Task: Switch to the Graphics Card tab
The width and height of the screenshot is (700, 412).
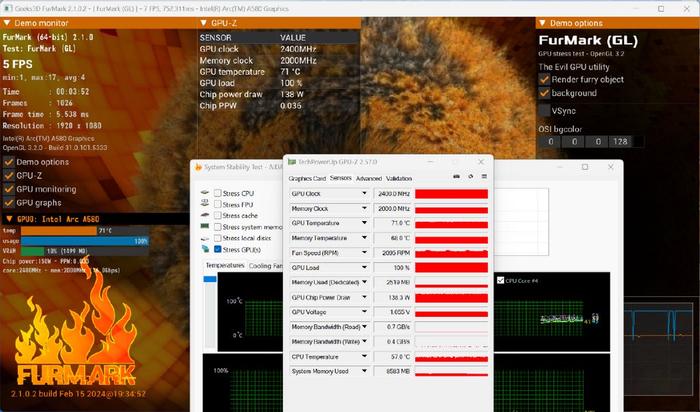Action: coord(307,179)
